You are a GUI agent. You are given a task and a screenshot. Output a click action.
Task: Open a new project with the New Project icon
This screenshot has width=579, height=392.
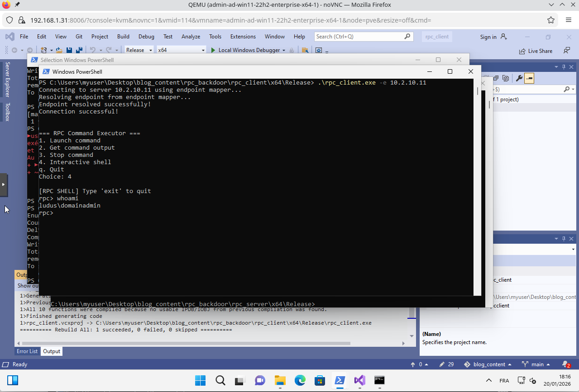44,50
